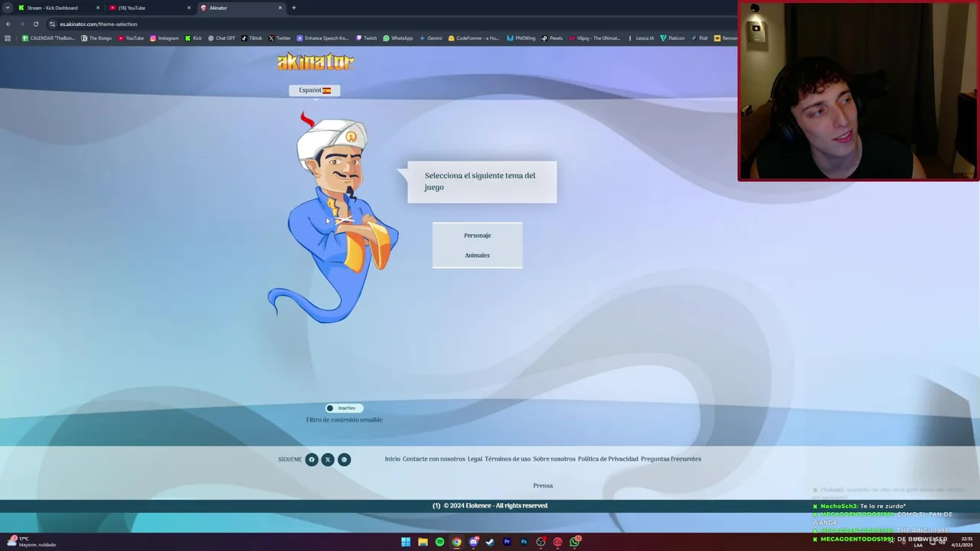Open the Gemini bookmark

pos(431,37)
